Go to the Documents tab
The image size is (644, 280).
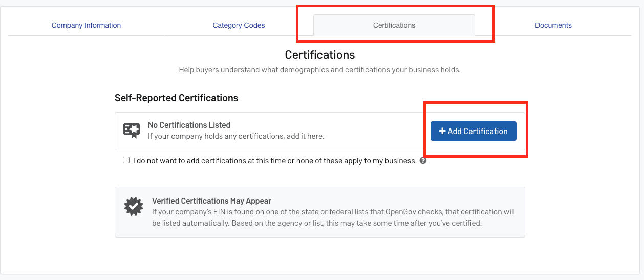pos(553,25)
